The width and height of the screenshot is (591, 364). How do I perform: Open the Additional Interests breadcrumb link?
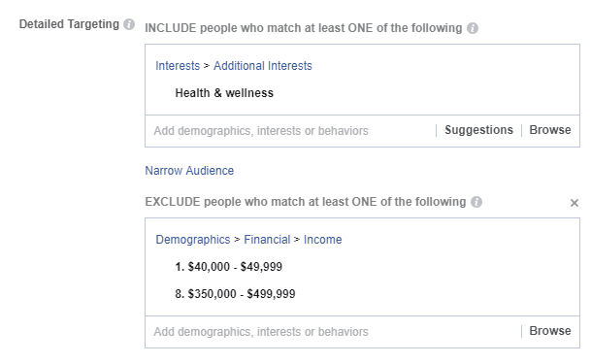(x=263, y=66)
